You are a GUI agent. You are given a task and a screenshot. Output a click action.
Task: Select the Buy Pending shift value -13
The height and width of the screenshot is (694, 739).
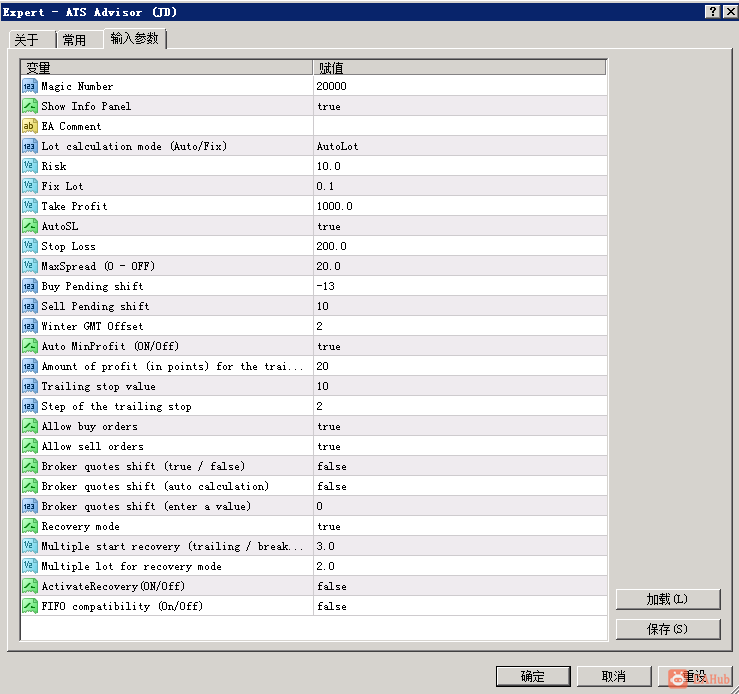click(460, 286)
